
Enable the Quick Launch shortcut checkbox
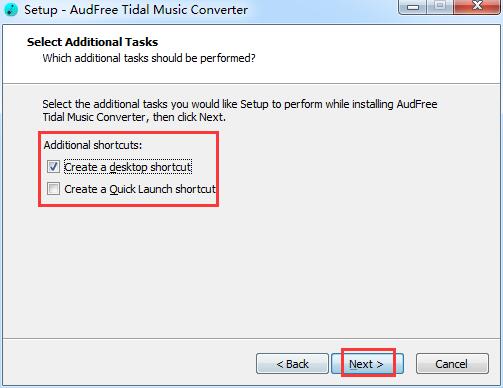pyautogui.click(x=53, y=189)
